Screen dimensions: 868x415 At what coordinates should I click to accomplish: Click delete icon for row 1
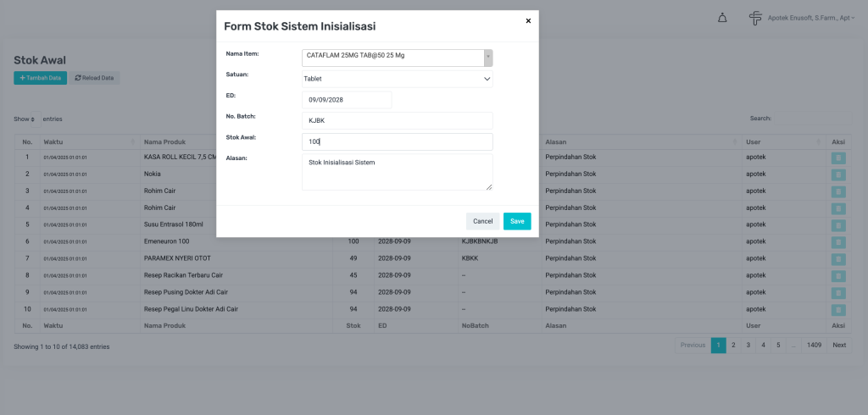838,158
